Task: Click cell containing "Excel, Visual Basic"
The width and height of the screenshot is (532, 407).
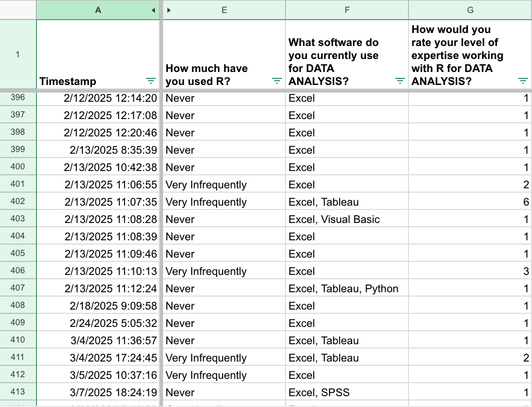Action: click(x=347, y=219)
